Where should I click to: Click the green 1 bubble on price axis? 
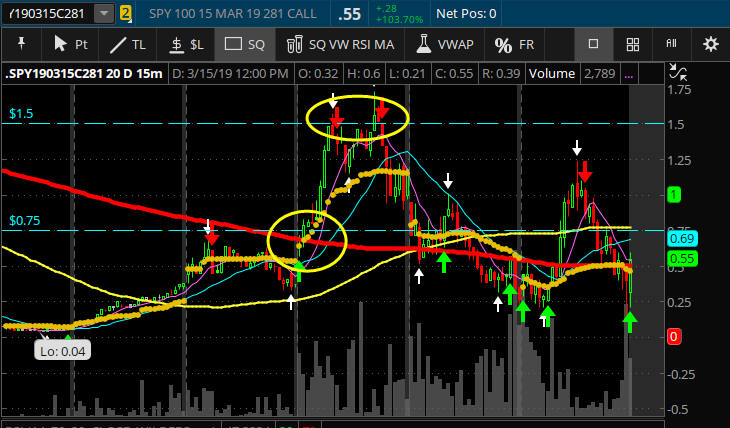click(674, 194)
